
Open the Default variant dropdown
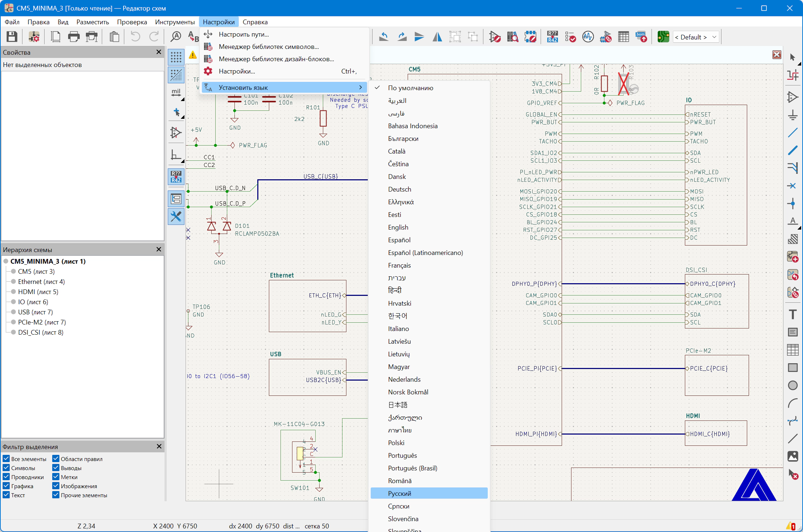[696, 37]
